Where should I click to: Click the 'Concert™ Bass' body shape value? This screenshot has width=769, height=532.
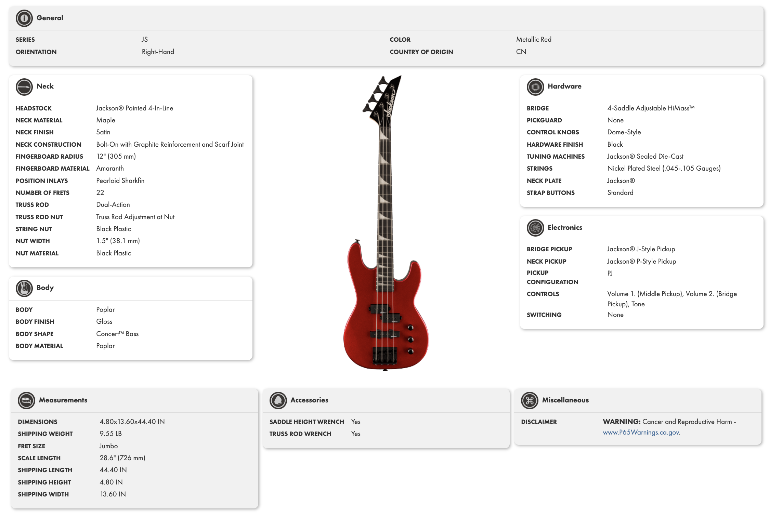pyautogui.click(x=117, y=334)
